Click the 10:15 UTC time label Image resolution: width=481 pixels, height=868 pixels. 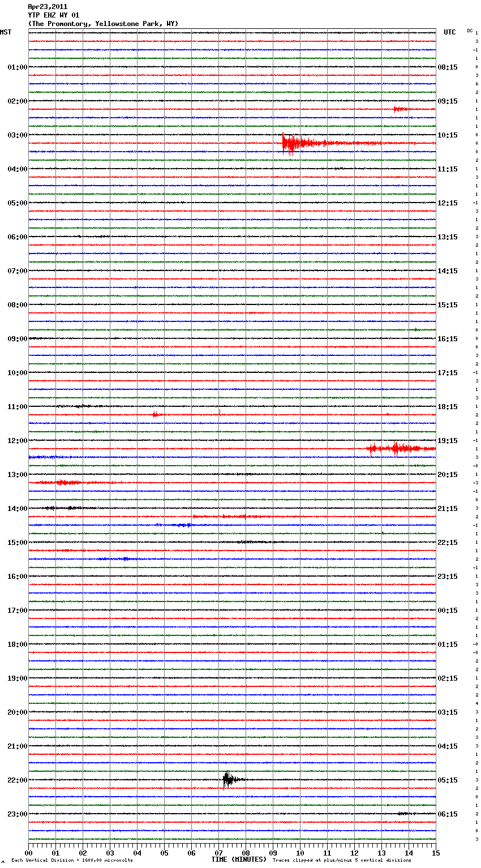click(x=448, y=135)
